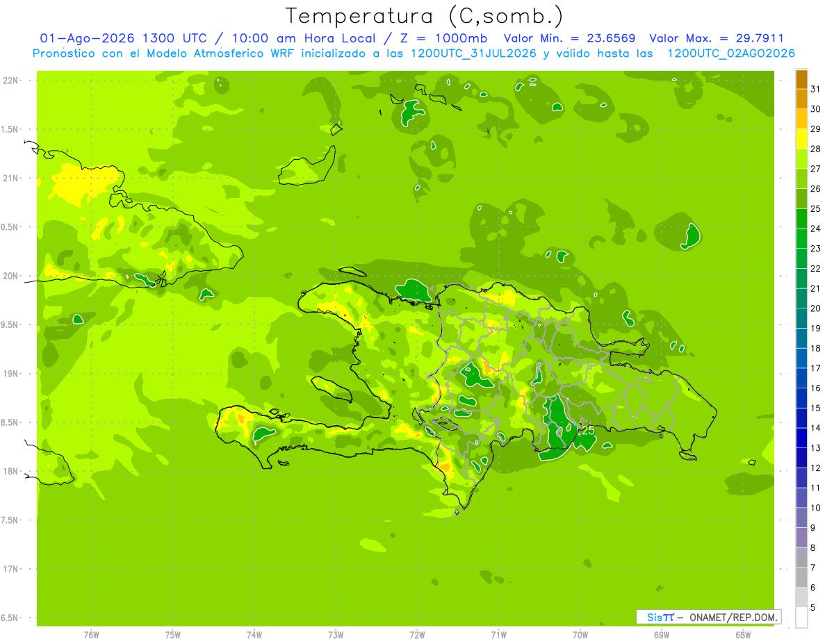
Task: Click the gray 7 degree legend swatch
Action: (801, 578)
